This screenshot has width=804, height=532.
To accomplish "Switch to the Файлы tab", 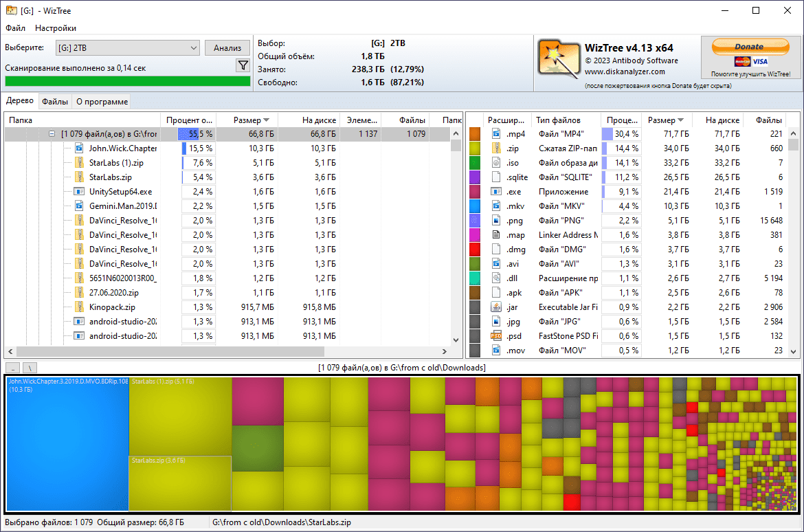I will 55,102.
